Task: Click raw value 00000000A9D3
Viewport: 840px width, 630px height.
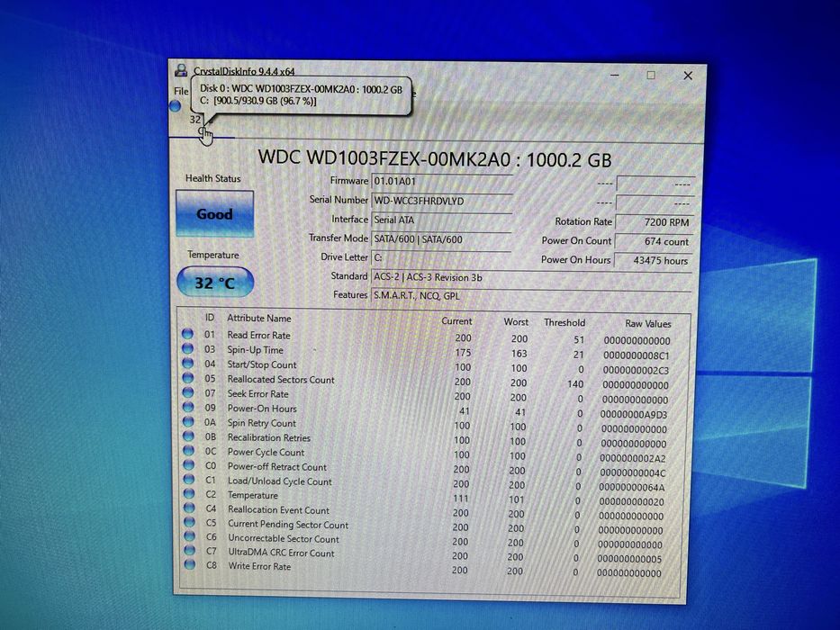Action: pos(634,415)
